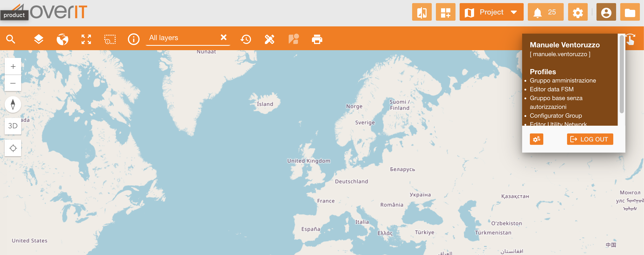This screenshot has width=644, height=255.
Task: Open the folder button
Action: (630, 12)
